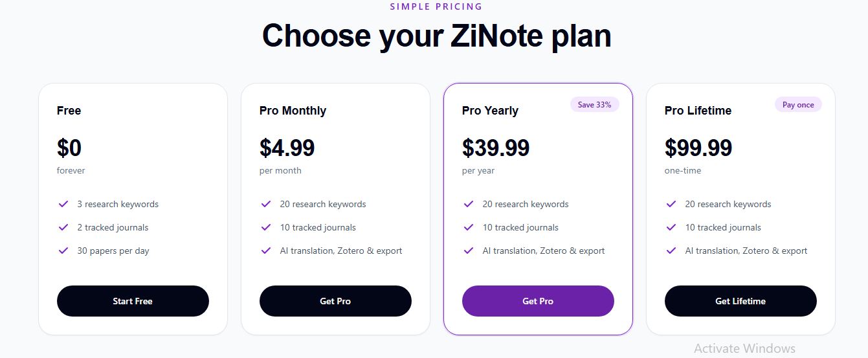Click Pro Lifetime AI translation checkmark icon
The image size is (868, 358).
pos(671,251)
